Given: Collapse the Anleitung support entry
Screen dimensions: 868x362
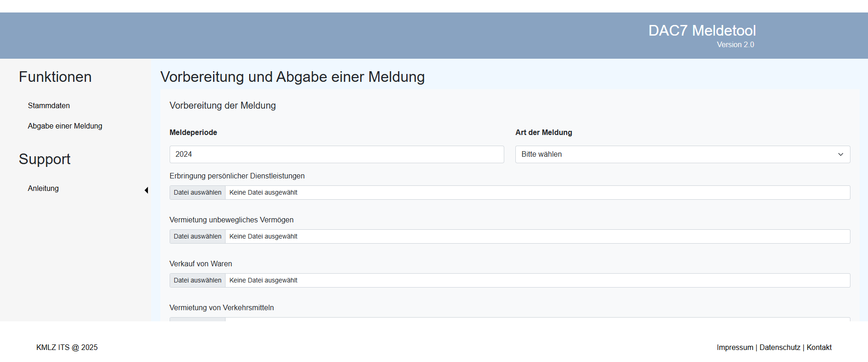Looking at the screenshot, I should tap(43, 188).
